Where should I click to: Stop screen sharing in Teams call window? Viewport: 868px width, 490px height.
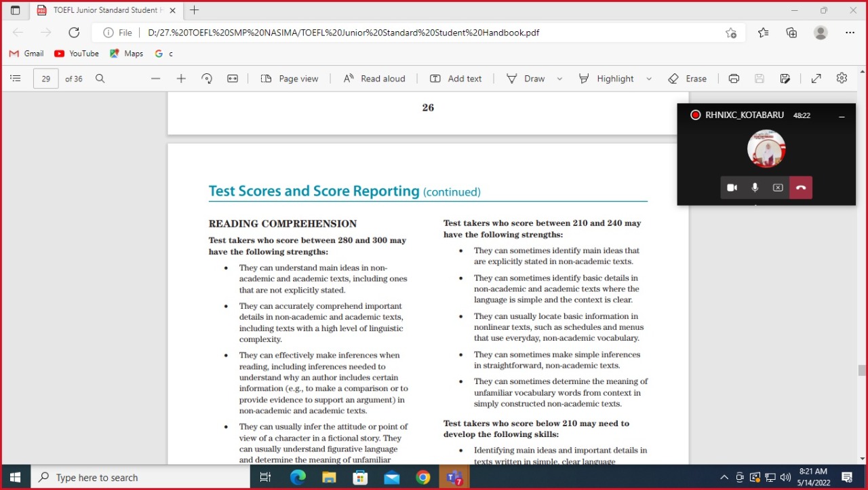click(778, 188)
